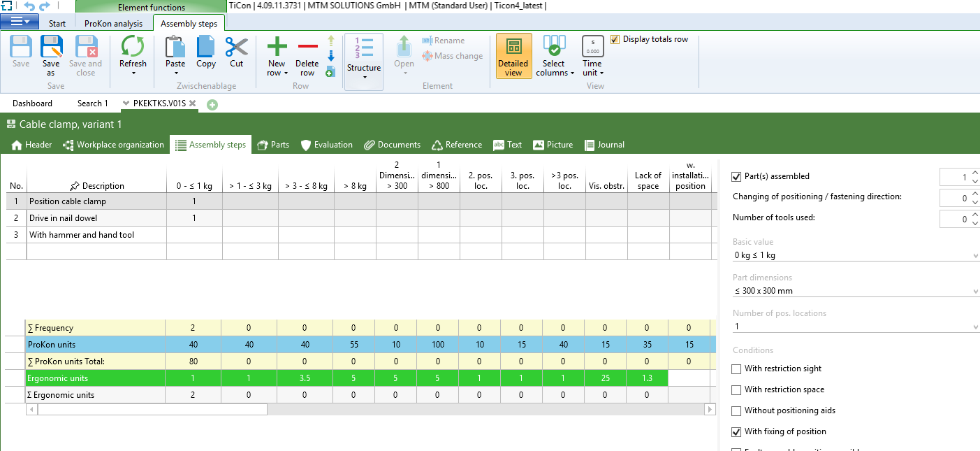The height and width of the screenshot is (451, 980).
Task: Enable With restriction sight checkbox
Action: point(736,369)
